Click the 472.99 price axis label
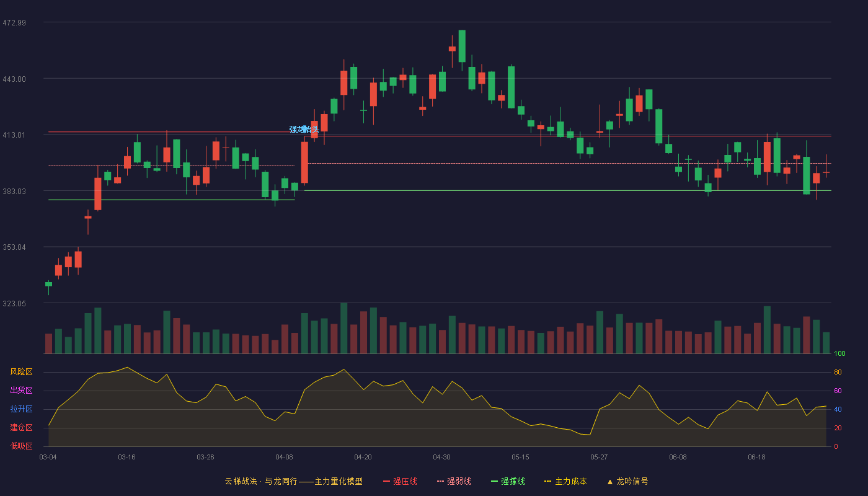This screenshot has width=868, height=496. pyautogui.click(x=14, y=23)
